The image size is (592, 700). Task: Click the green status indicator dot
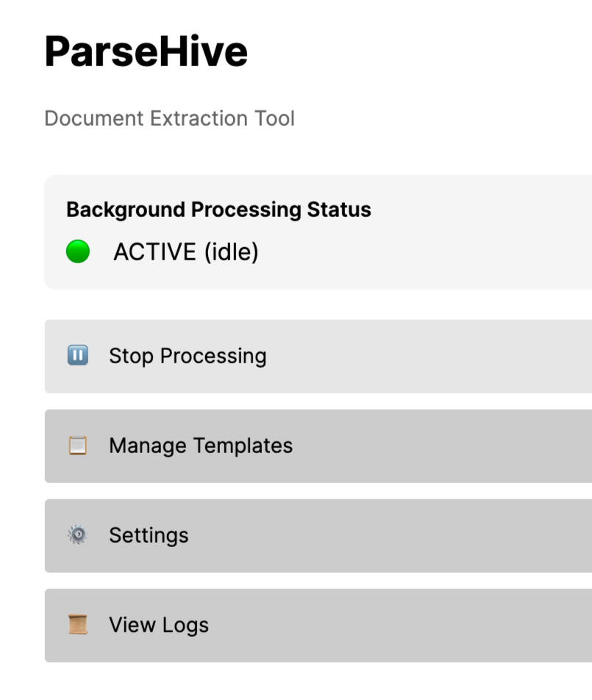(78, 252)
